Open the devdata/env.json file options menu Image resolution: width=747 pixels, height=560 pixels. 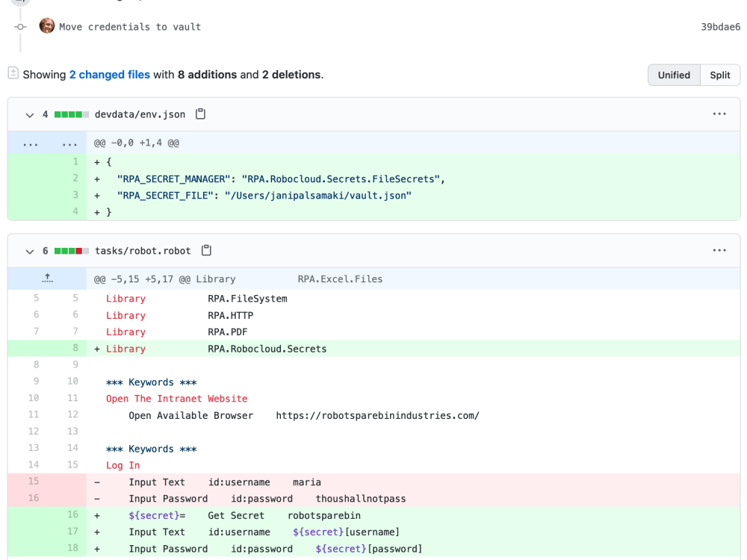pos(719,114)
